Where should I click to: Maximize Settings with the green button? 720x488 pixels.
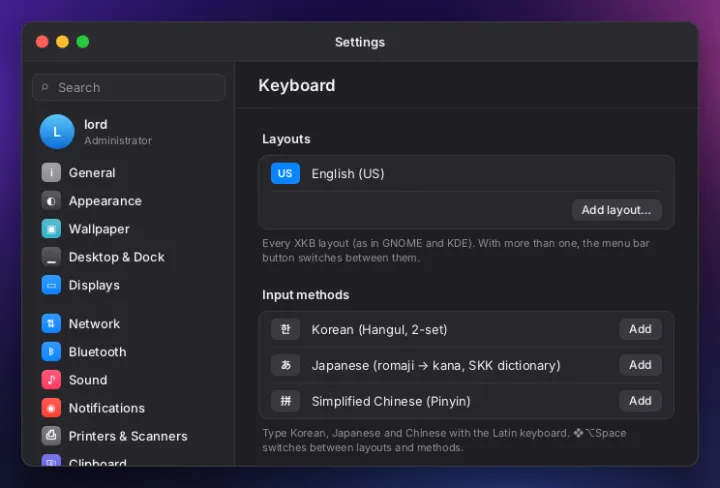(83, 42)
